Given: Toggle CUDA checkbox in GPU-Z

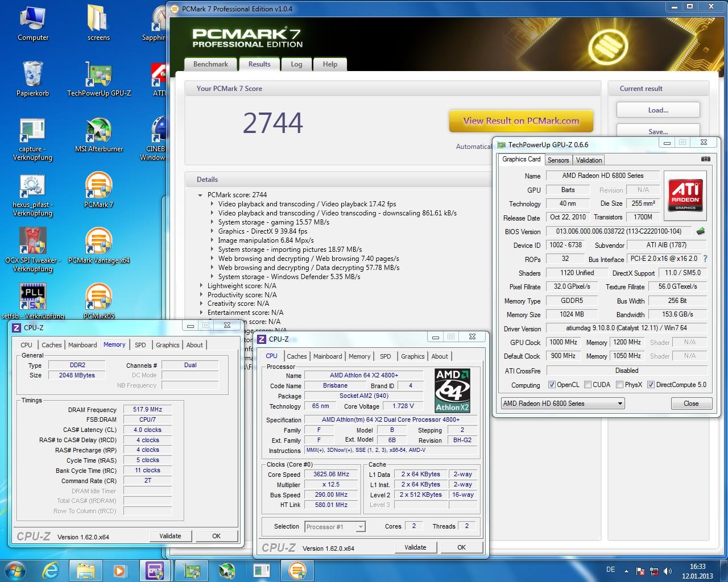Looking at the screenshot, I should click(588, 385).
